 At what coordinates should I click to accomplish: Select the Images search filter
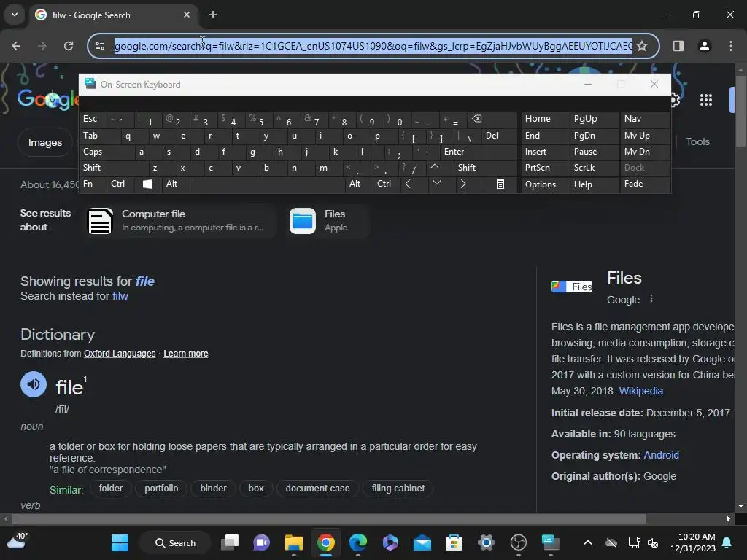click(44, 142)
